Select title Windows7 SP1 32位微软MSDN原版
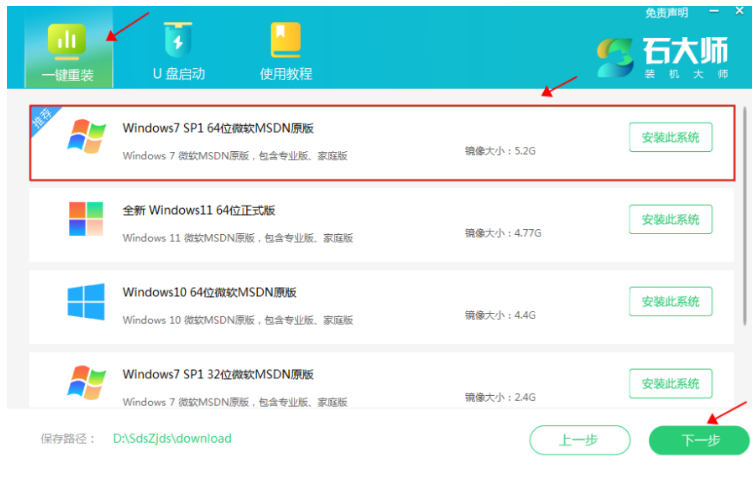The height and width of the screenshot is (488, 754). click(x=218, y=375)
